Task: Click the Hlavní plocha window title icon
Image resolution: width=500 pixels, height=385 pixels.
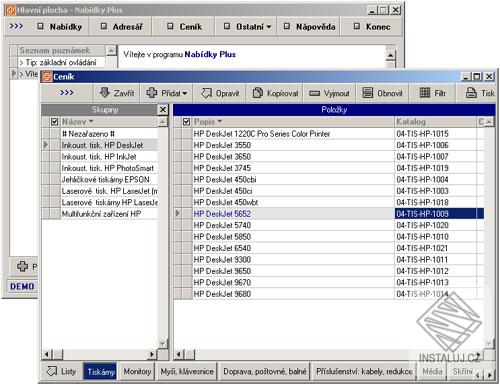Action: [11, 10]
